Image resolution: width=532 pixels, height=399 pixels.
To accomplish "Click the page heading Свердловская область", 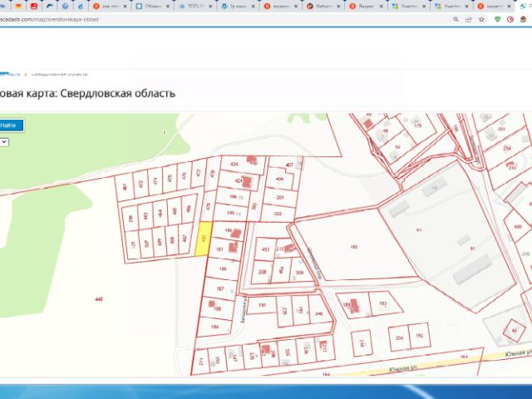I will 118,93.
